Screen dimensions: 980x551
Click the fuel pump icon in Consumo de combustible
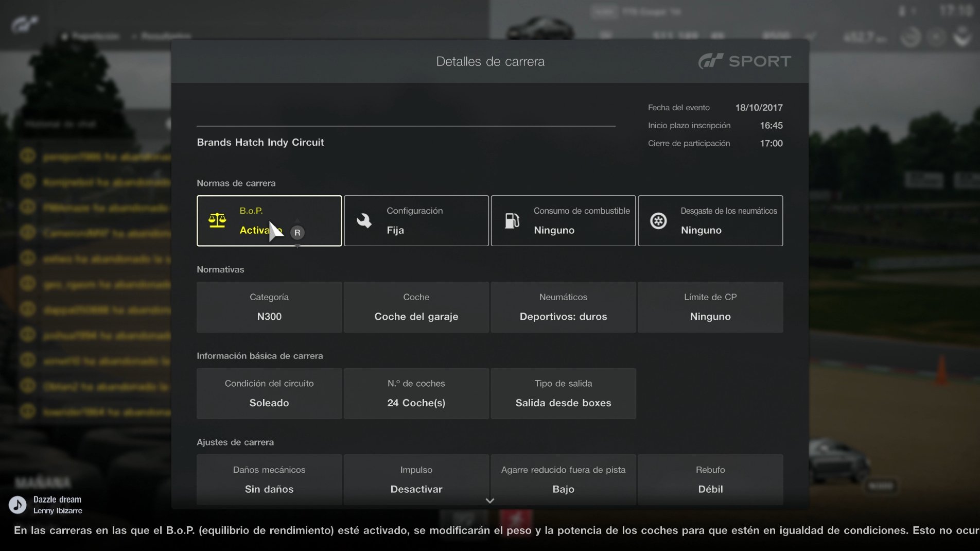[512, 220]
